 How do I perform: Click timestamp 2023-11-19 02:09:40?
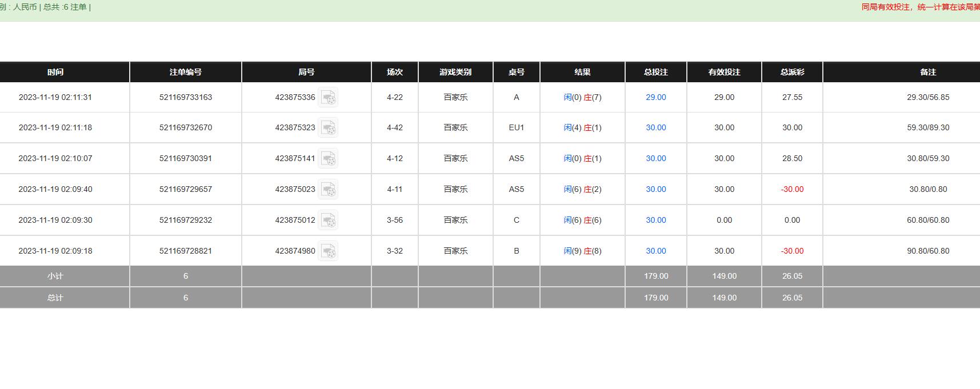[55, 189]
